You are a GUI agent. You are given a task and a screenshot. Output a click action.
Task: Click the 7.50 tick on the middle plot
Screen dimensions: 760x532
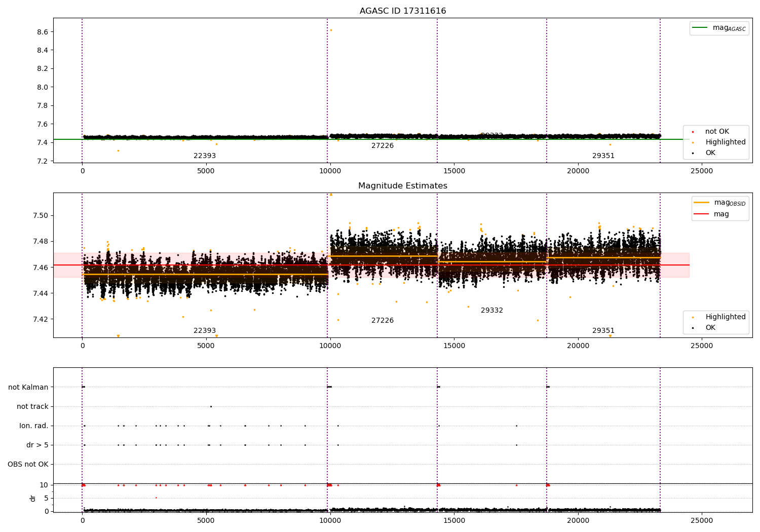(41, 216)
